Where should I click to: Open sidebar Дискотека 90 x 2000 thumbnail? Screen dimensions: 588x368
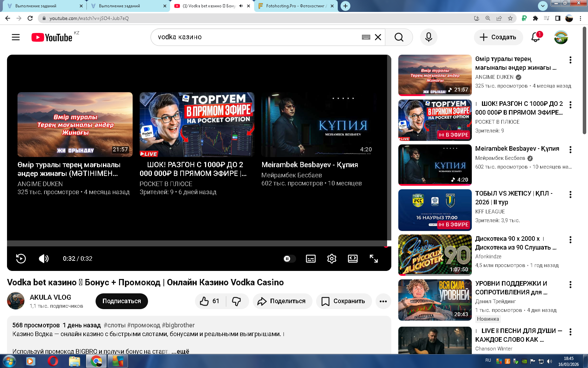click(435, 255)
